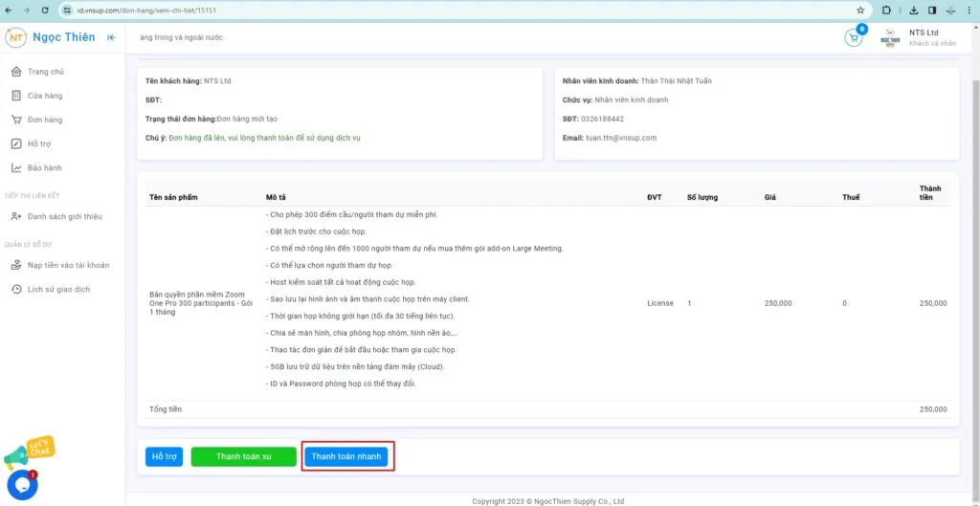Image resolution: width=980 pixels, height=506 pixels.
Task: Click the Ngọc Thiên logo
Action: pyautogui.click(x=50, y=37)
